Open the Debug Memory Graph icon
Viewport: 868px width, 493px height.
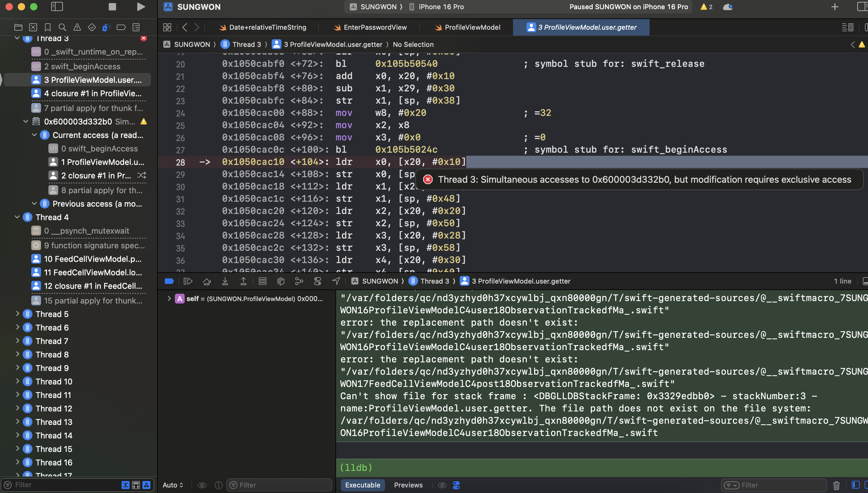[299, 281]
